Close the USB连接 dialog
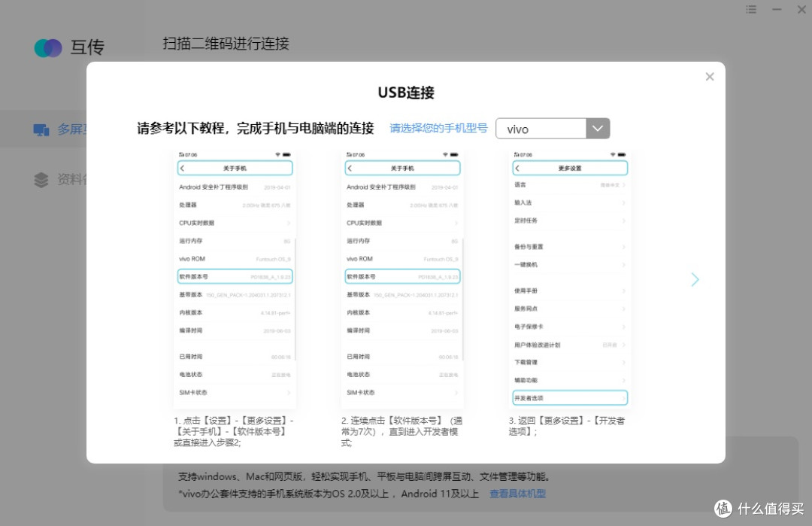812x526 pixels. click(710, 77)
